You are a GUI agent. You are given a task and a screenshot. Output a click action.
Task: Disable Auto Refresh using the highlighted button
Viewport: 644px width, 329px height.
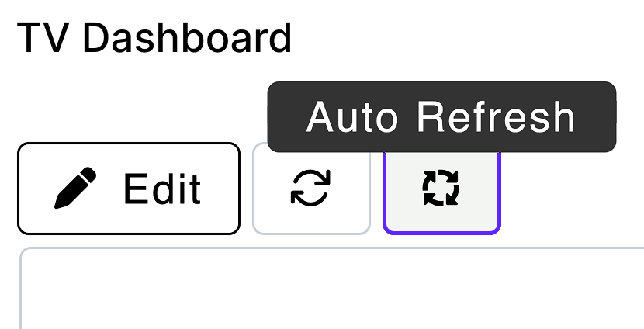coord(441,189)
